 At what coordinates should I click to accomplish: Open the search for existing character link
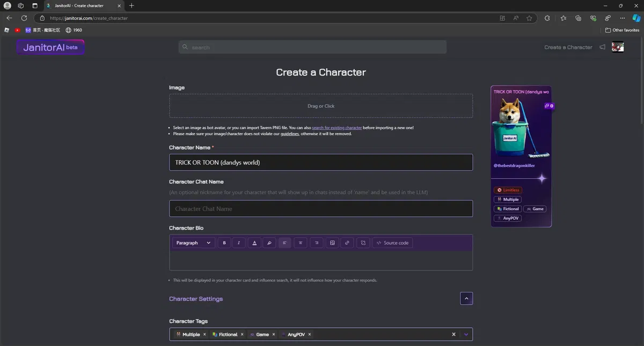tap(336, 128)
